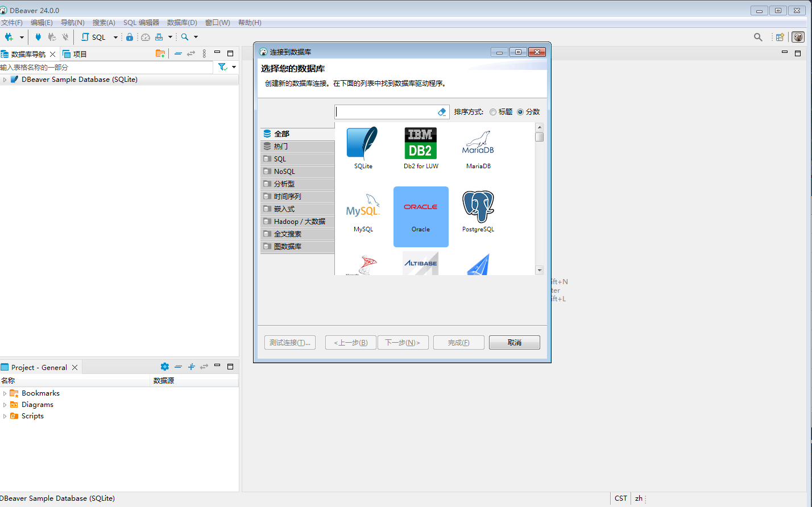Click the reconnect (invalidate) plug icon

[x=52, y=37]
